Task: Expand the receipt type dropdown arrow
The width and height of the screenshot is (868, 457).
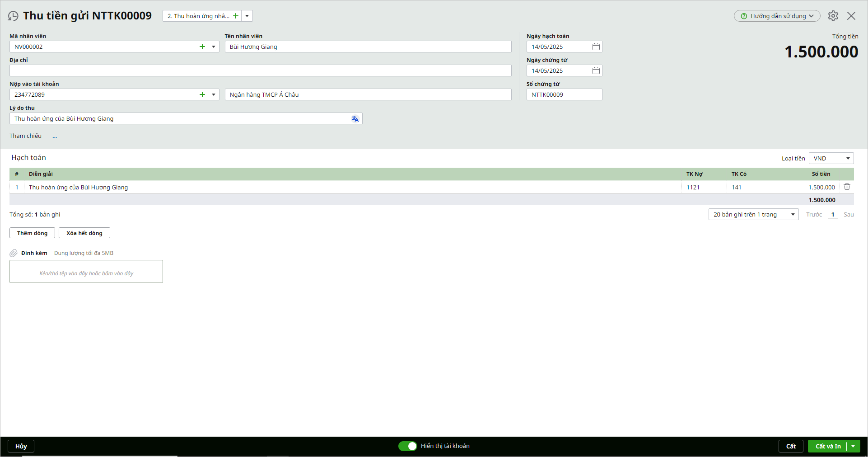Action: 247,16
